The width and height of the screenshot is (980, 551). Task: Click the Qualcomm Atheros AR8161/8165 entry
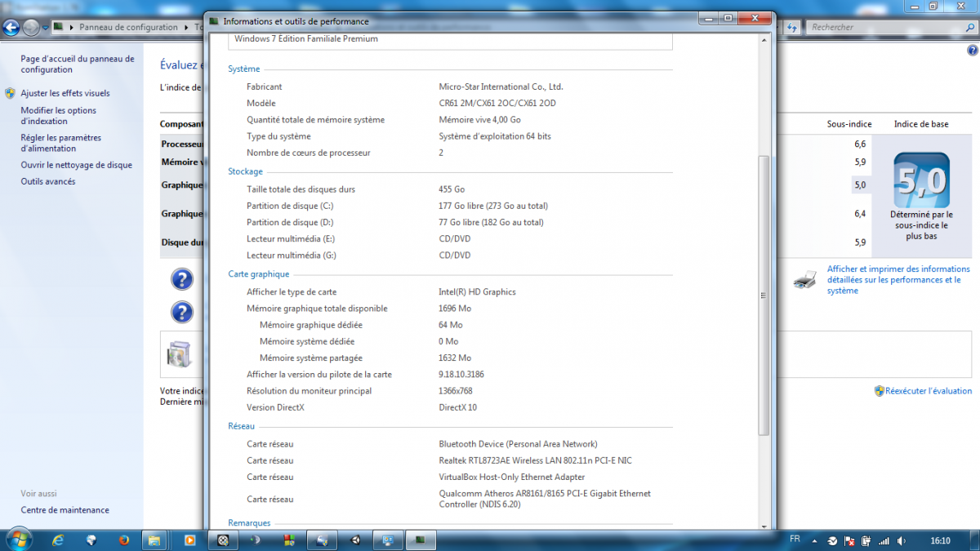pyautogui.click(x=545, y=499)
